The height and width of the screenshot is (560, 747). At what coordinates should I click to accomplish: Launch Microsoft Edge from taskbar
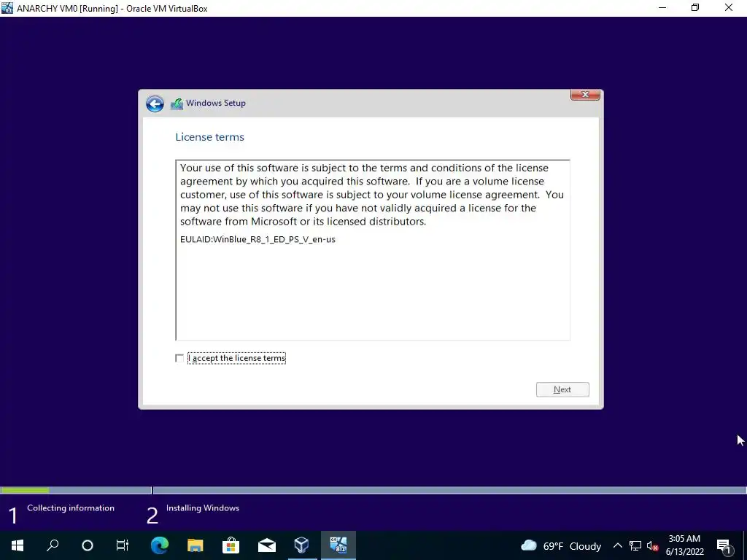[x=160, y=545]
